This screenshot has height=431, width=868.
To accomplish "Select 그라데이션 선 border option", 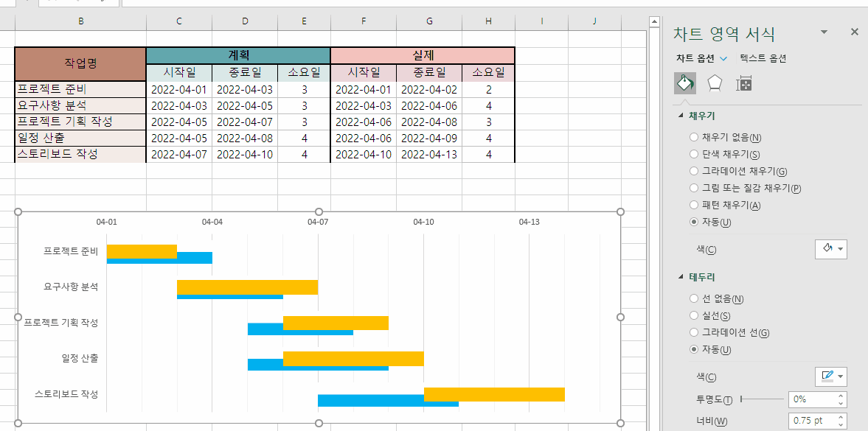I will coord(694,332).
